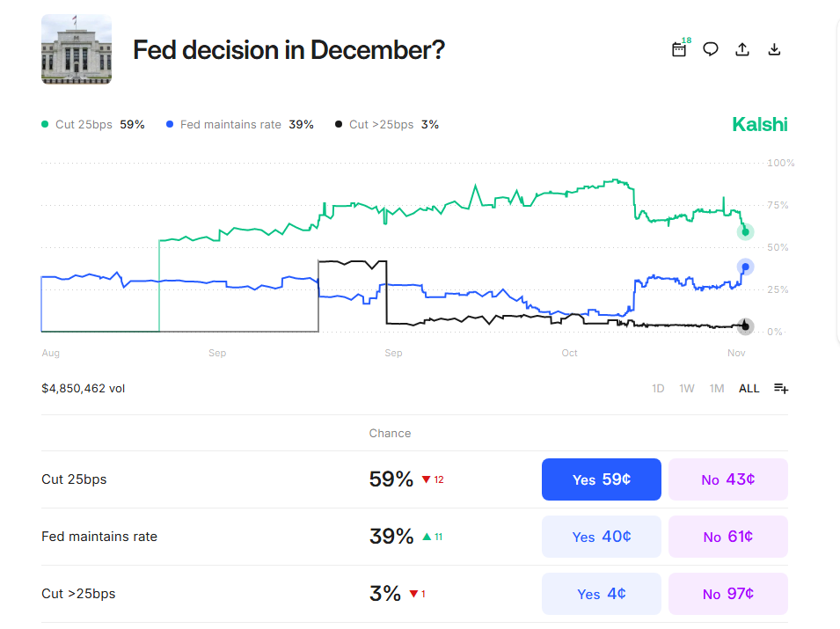The image size is (840, 629).
Task: Buy Yes 59¢ for Cut 25bps
Action: click(x=601, y=479)
